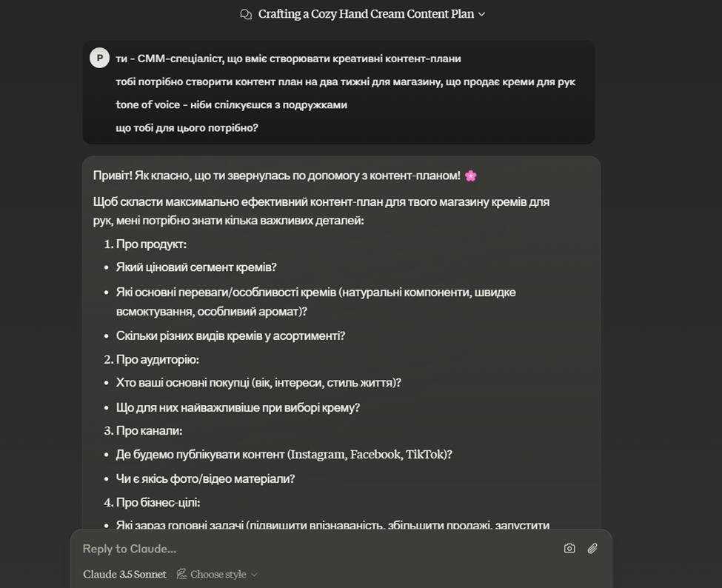Click the pen icon next to Choose style
Viewport: 722px width, 588px height.
181,574
